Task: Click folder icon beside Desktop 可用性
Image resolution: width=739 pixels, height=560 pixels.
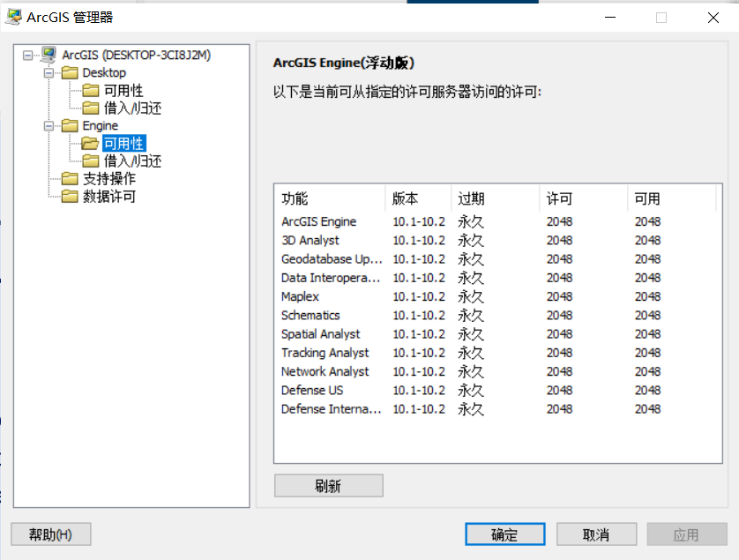Action: [x=90, y=90]
